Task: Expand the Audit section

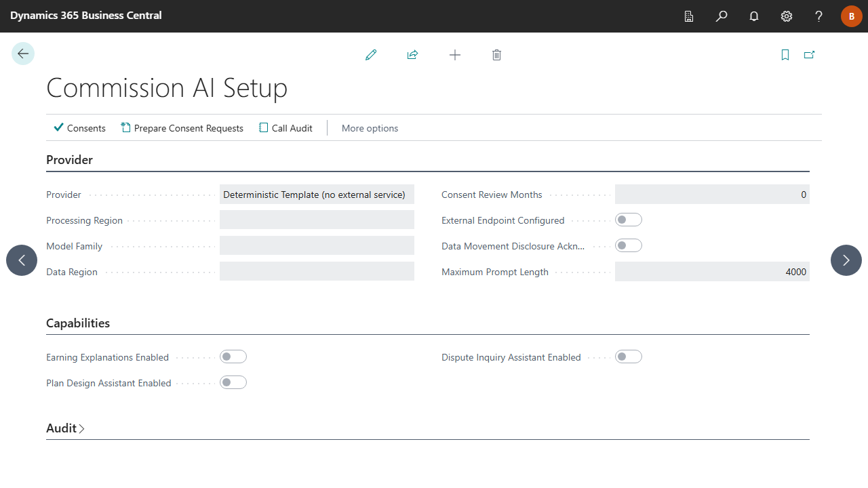Action: [66, 428]
